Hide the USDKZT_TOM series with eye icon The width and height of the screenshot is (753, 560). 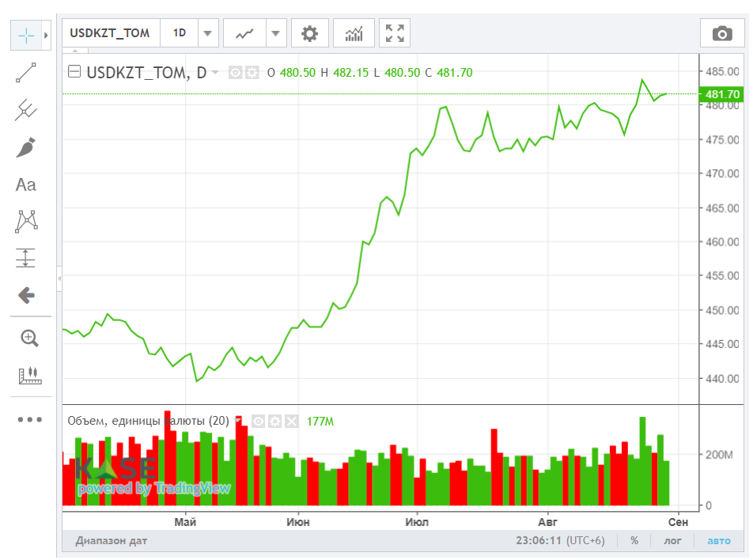pos(236,73)
